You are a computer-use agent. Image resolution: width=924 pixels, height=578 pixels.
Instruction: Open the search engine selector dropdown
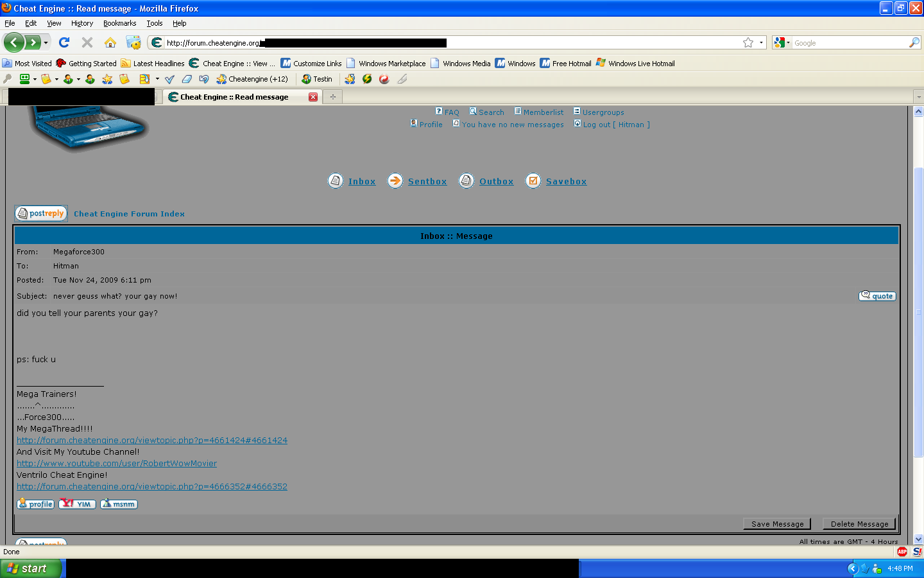pos(782,43)
